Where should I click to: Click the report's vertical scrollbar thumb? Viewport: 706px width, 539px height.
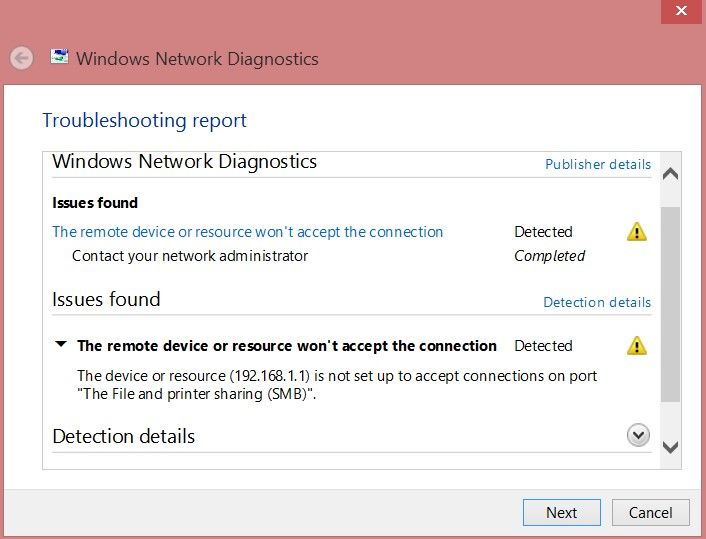671,300
